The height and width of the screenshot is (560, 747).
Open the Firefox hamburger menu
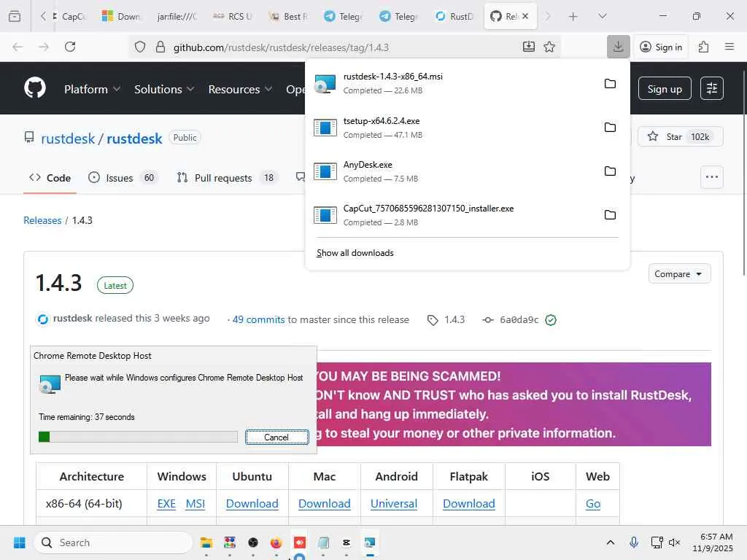[x=729, y=47]
